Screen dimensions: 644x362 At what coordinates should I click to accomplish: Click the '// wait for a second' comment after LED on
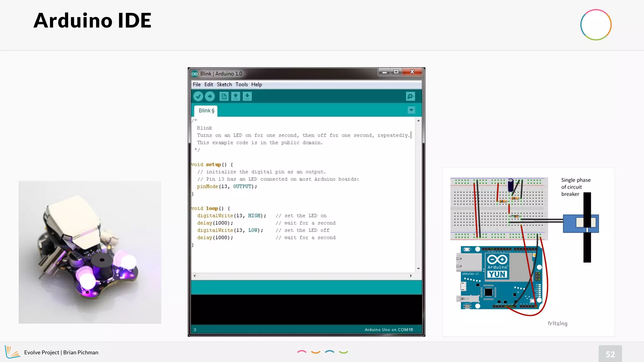(306, 223)
